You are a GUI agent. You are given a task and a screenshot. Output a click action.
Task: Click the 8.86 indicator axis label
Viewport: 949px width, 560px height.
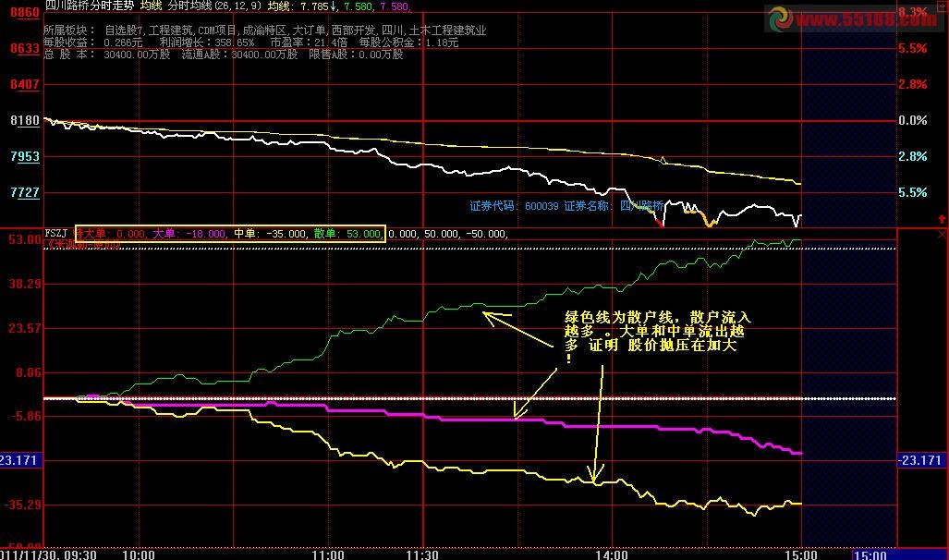(29, 372)
